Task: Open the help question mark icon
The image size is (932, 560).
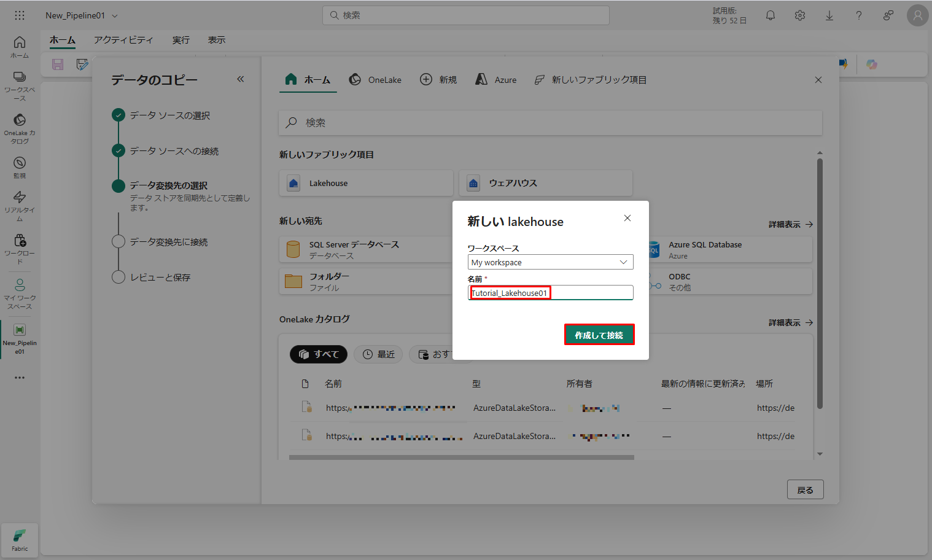Action: click(x=858, y=15)
